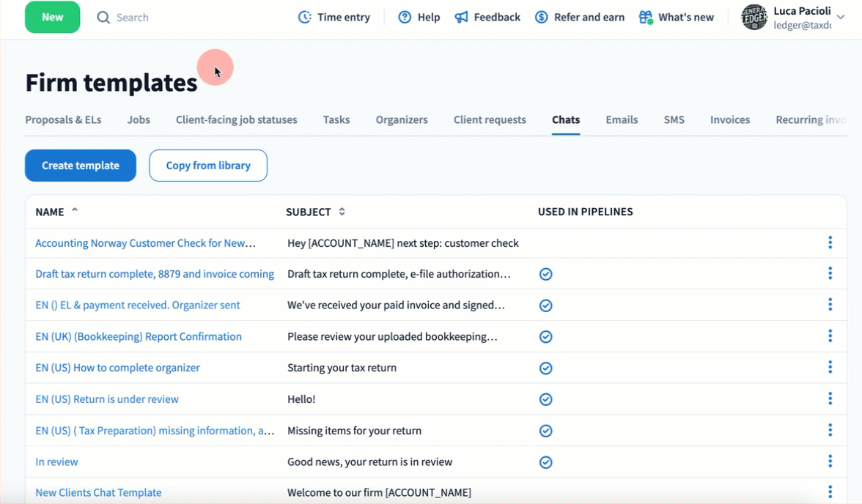Image resolution: width=862 pixels, height=504 pixels.
Task: Open three-dot menu for Accounting Norway row
Action: (830, 242)
